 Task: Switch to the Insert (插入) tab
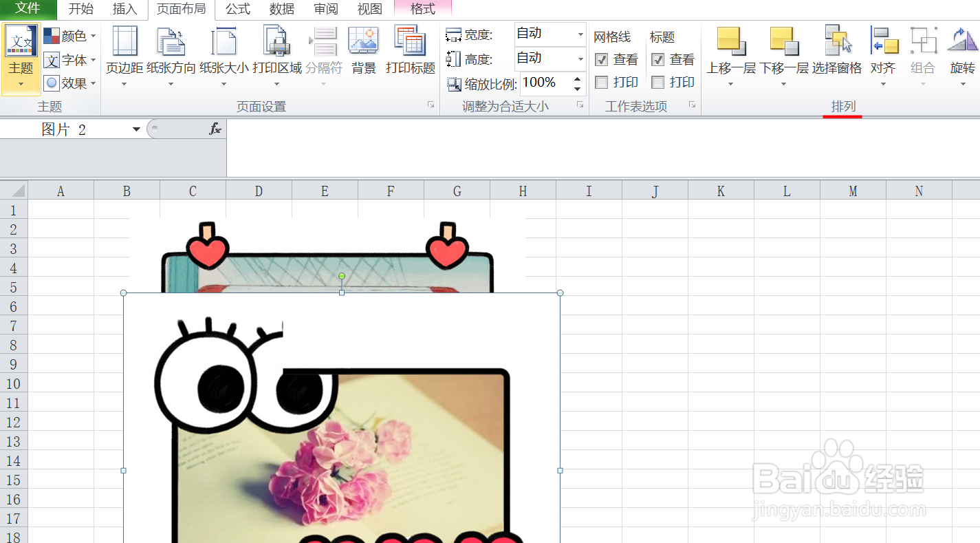[124, 10]
